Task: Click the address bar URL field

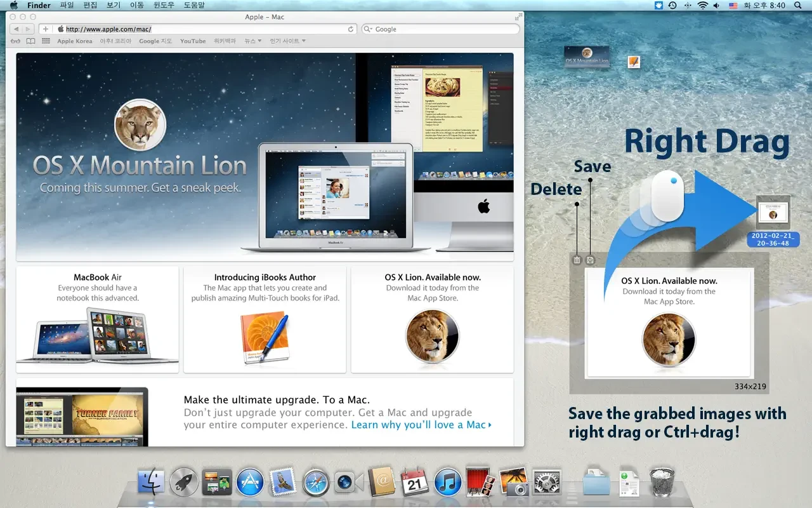Action: pyautogui.click(x=204, y=29)
